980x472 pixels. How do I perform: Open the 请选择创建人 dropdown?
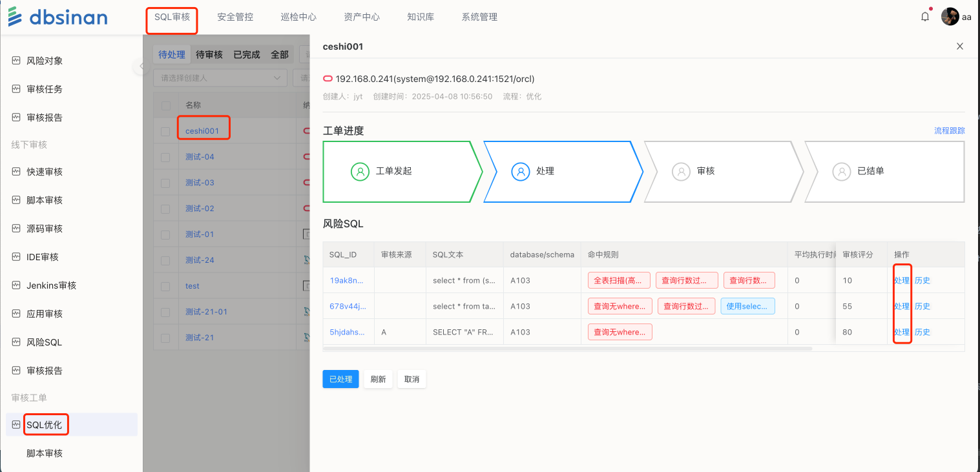tap(220, 78)
